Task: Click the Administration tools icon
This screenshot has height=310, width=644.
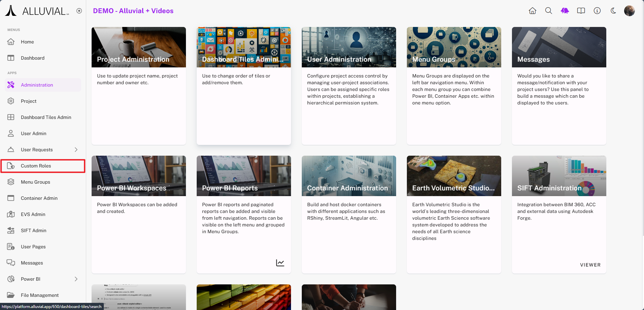Action: pyautogui.click(x=11, y=85)
